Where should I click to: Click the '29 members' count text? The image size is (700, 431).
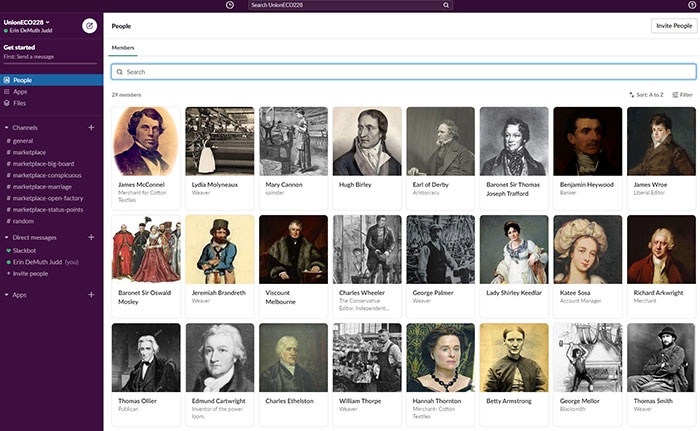click(126, 95)
